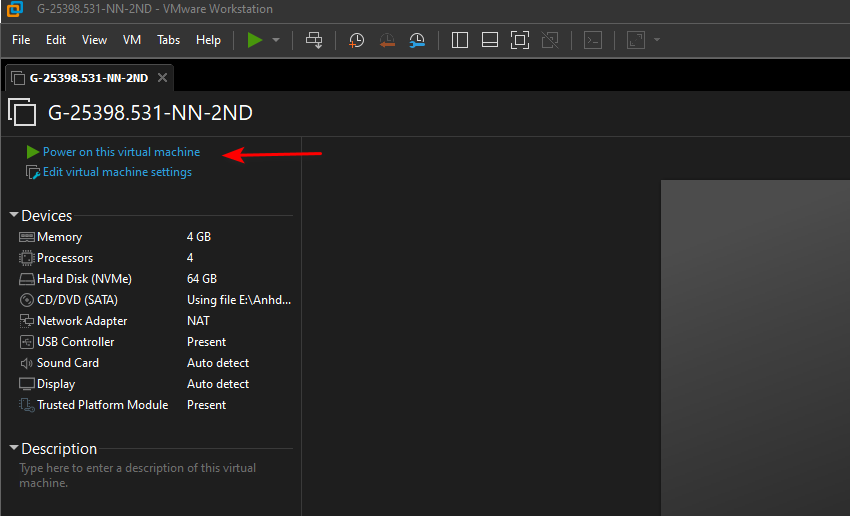The image size is (850, 516).
Task: Select the Display device row
Action: 155,384
